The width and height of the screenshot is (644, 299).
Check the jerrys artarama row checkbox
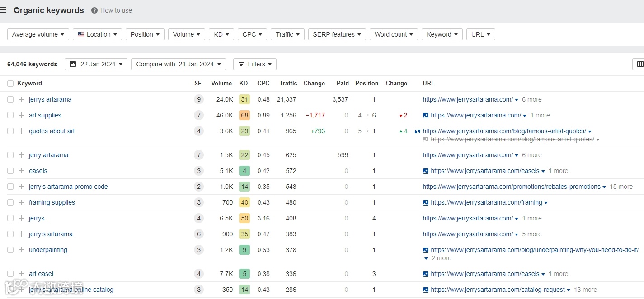pyautogui.click(x=10, y=99)
